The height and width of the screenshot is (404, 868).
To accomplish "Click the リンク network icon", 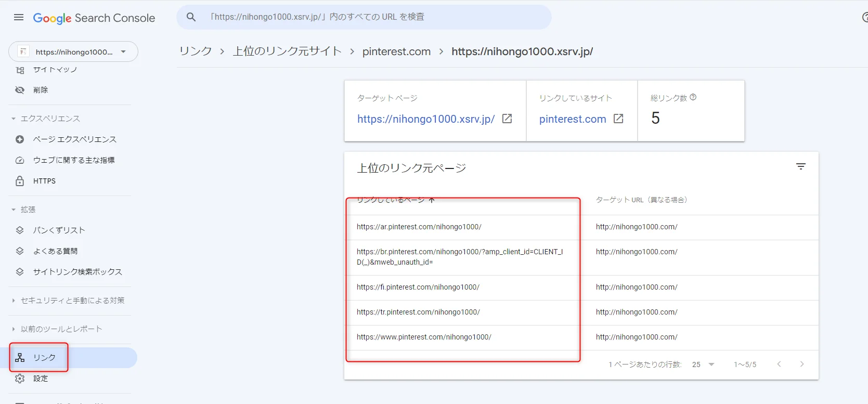I will (20, 358).
